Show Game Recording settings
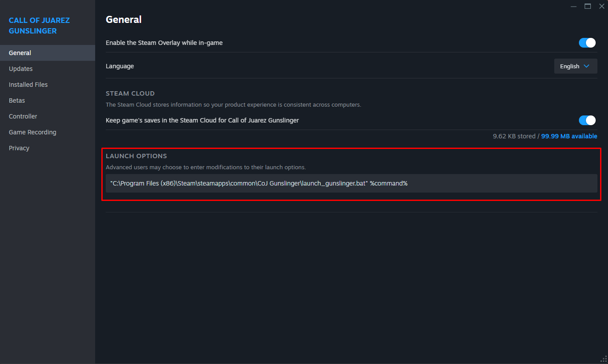The height and width of the screenshot is (364, 608). [x=33, y=132]
